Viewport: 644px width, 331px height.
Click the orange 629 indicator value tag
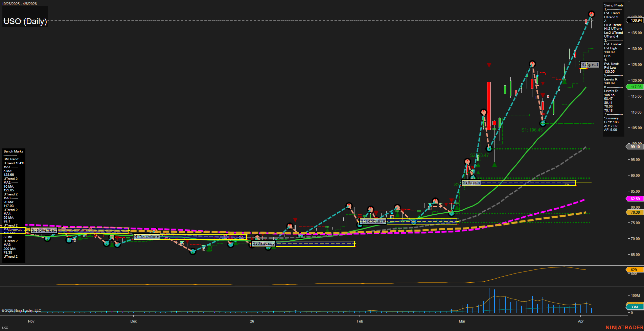634,270
